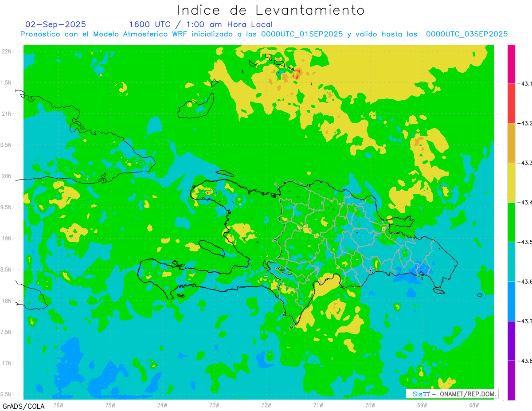
Task: Select the '69W' longitude label
Action: pyautogui.click(x=422, y=405)
